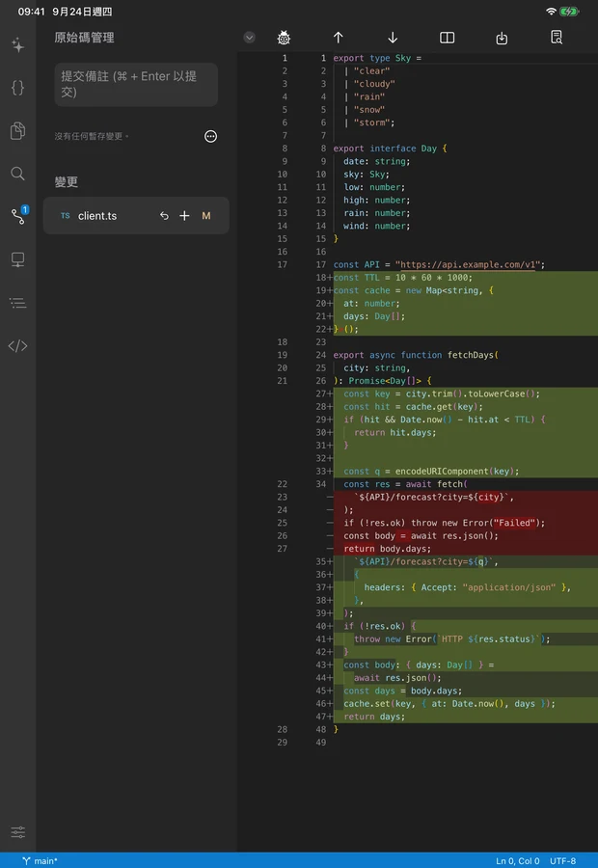Expand the circled chevron dropdown

249,38
